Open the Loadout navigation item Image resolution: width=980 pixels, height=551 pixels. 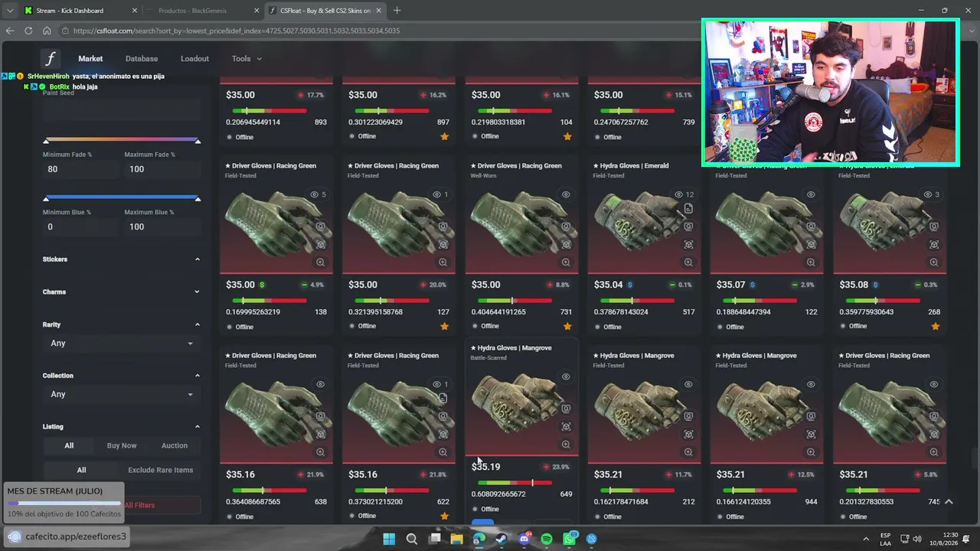[194, 59]
